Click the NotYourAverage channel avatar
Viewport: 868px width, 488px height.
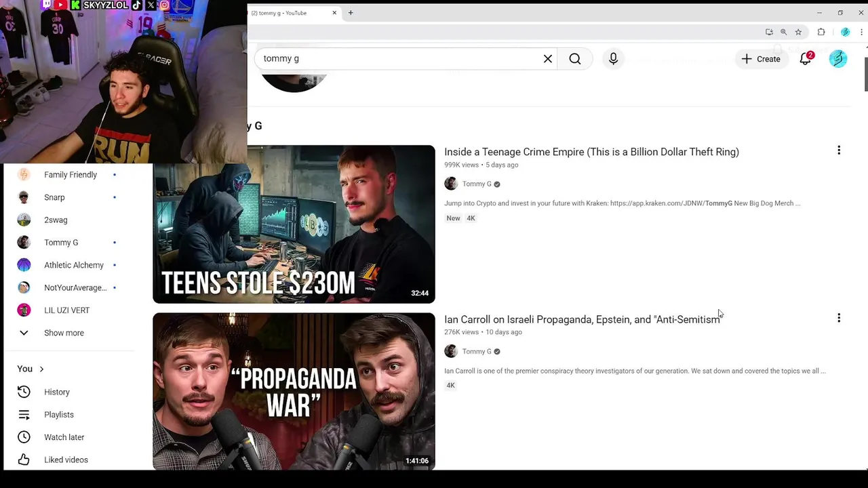tap(24, 287)
